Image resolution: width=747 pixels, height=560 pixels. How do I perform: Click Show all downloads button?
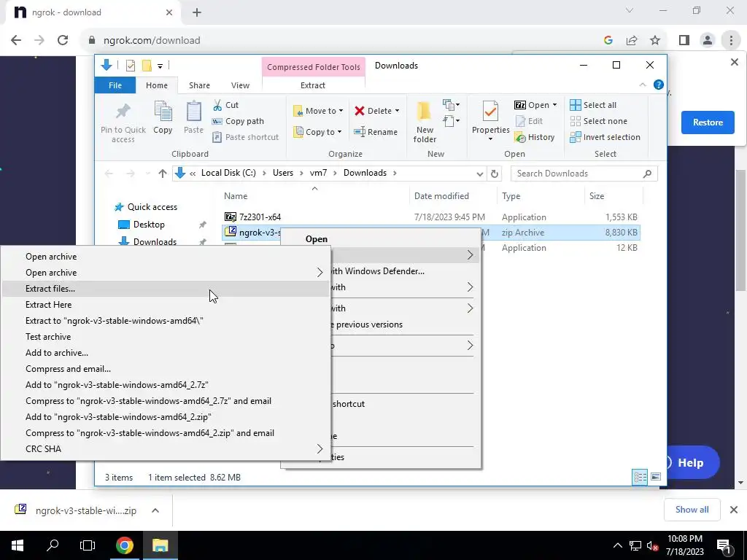[x=692, y=510]
